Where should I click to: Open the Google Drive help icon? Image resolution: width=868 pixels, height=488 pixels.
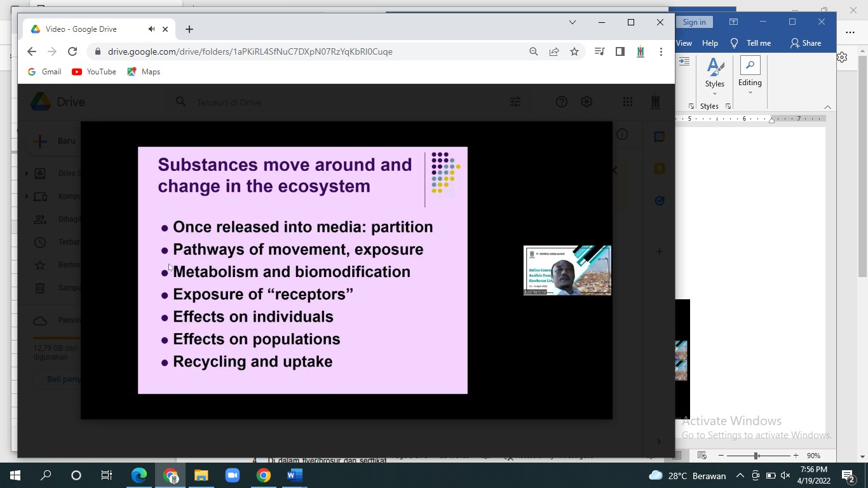click(x=562, y=102)
